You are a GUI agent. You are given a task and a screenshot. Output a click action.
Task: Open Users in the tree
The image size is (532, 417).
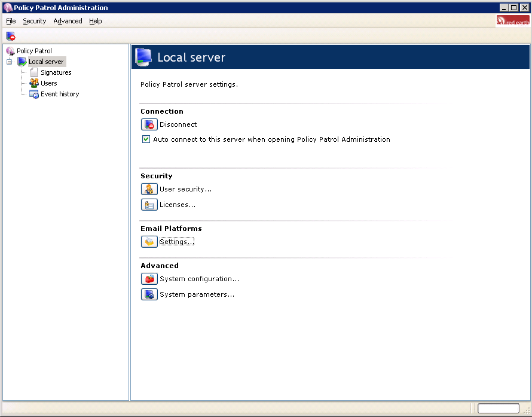click(49, 83)
